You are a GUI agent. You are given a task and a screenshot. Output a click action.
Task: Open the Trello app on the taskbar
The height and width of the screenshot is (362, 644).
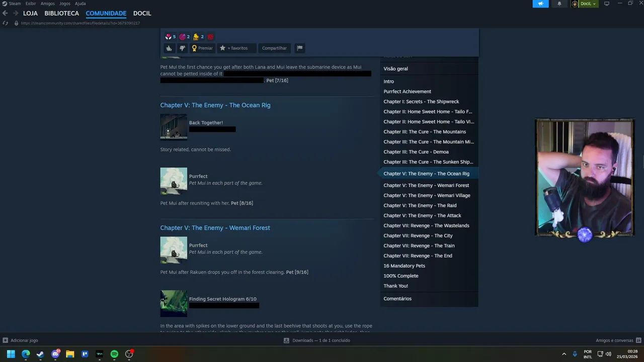pyautogui.click(x=85, y=354)
